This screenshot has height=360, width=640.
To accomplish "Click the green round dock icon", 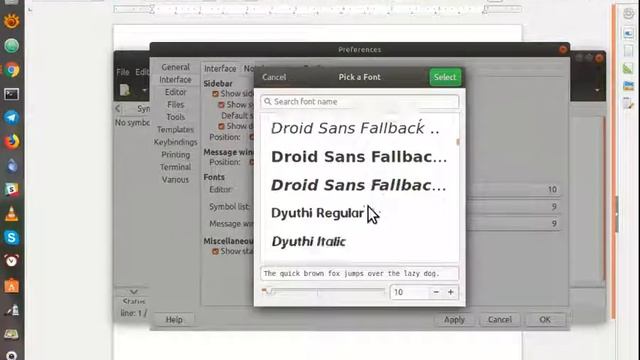I will click(x=11, y=46).
